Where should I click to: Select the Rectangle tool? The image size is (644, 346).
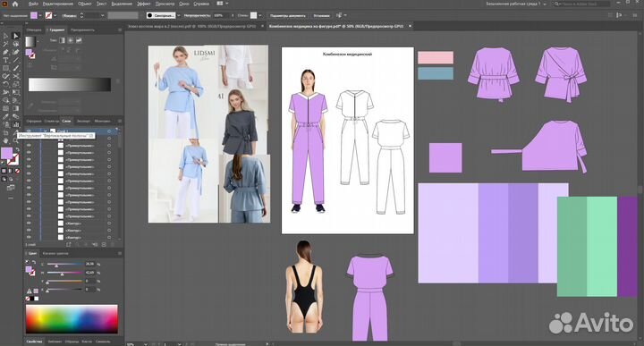(x=5, y=68)
